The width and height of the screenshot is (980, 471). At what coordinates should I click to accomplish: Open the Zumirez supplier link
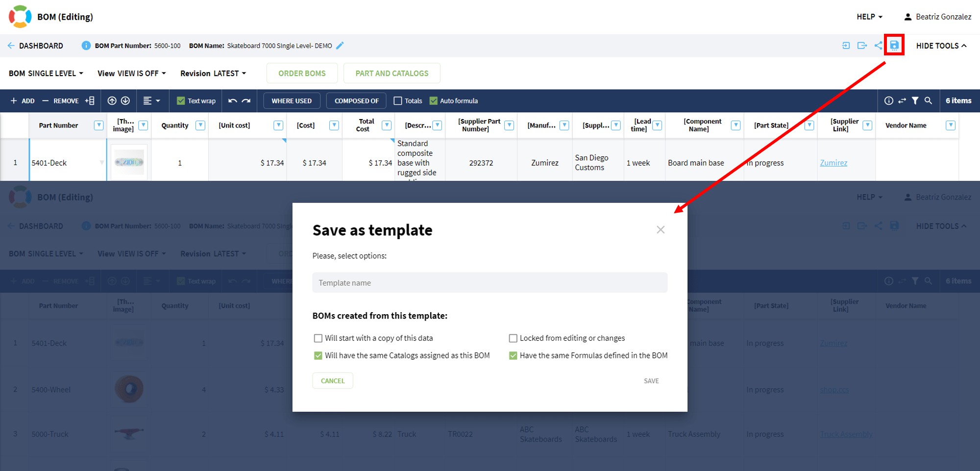tap(833, 163)
